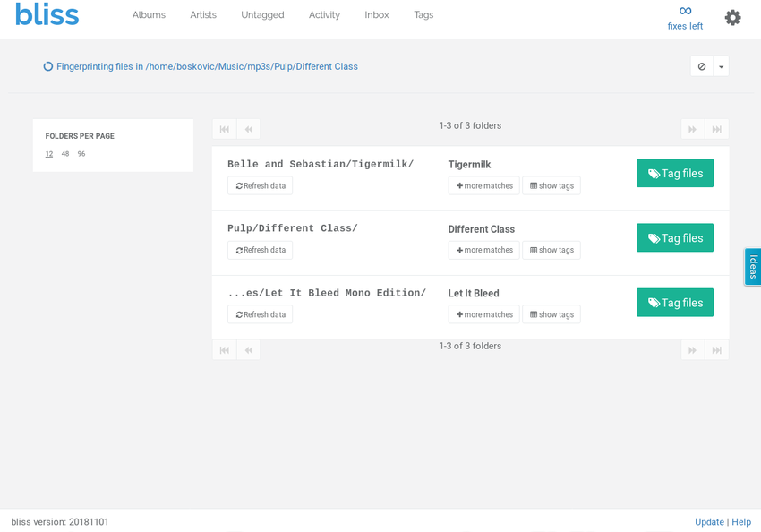Select 96 folders per page

(x=81, y=154)
